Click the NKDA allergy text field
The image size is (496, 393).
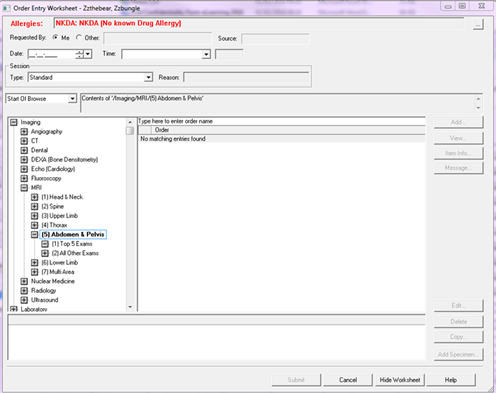pyautogui.click(x=259, y=23)
